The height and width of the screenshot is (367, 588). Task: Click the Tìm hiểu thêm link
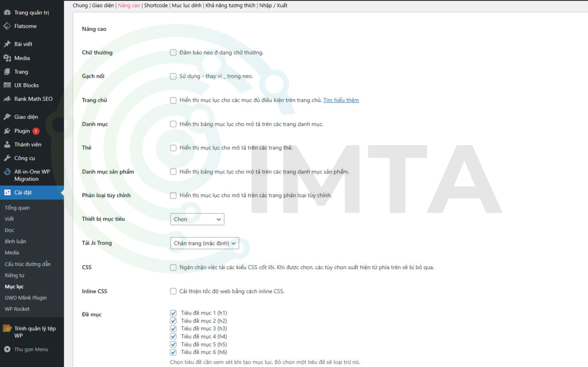[341, 100]
